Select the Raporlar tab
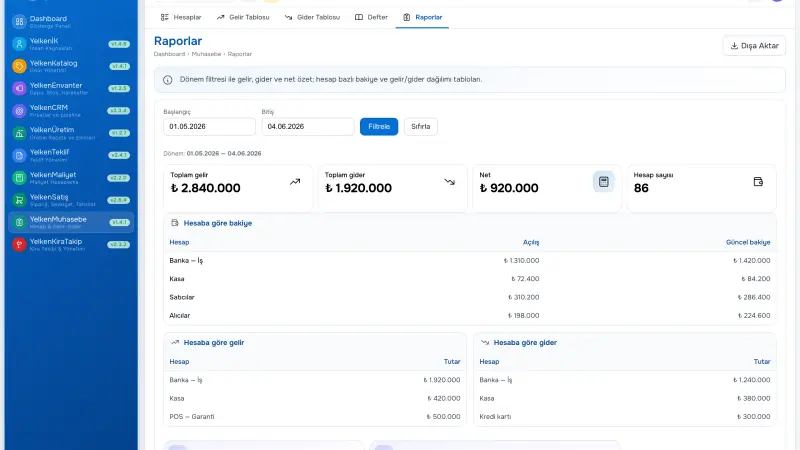This screenshot has height=450, width=800. click(422, 17)
